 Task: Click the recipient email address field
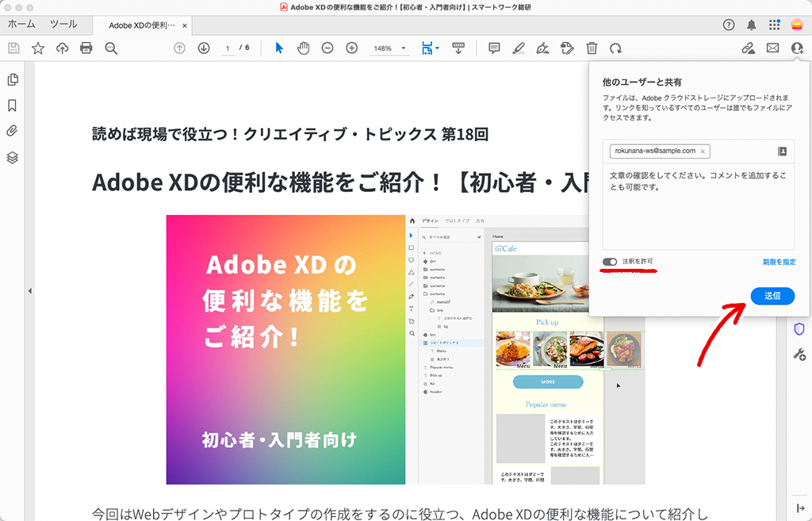(698, 151)
